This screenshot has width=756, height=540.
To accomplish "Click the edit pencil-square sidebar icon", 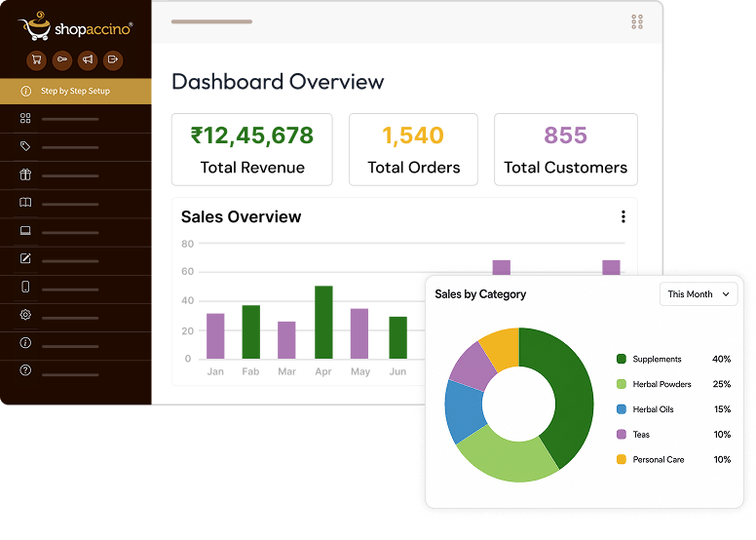I will [25, 258].
